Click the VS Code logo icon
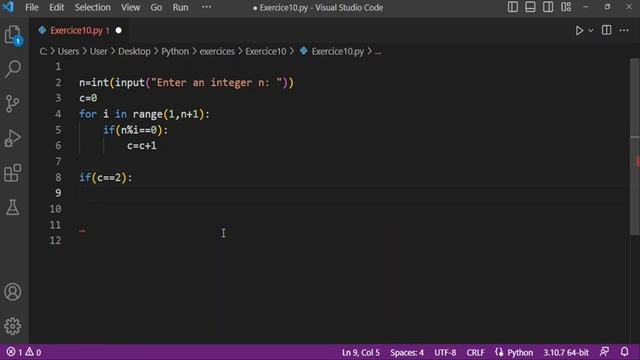Image resolution: width=640 pixels, height=360 pixels. [x=8, y=7]
